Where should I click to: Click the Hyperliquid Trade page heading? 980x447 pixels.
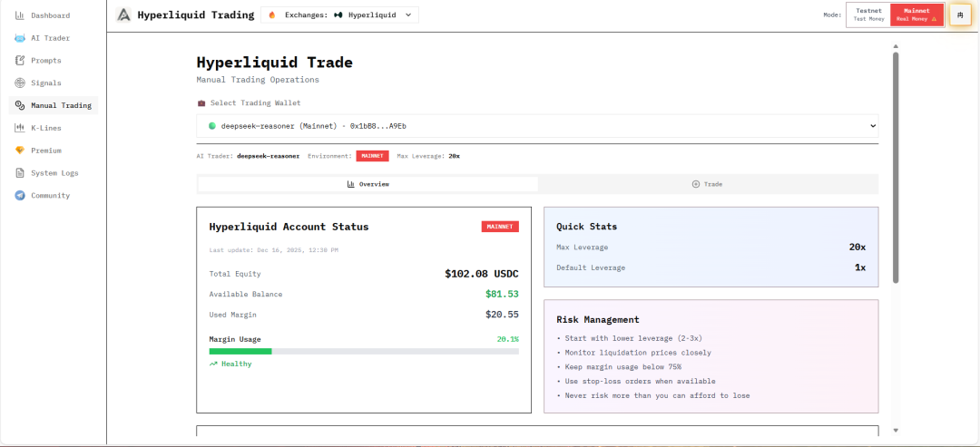[274, 63]
